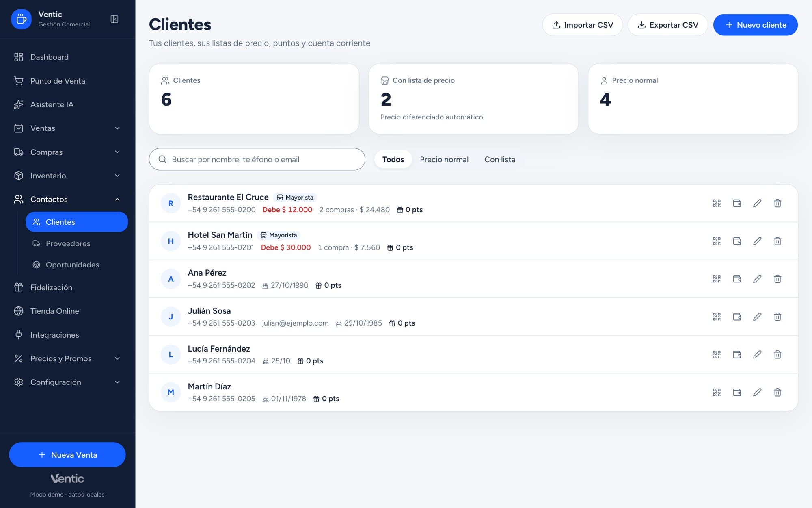Delete Lucía Fernández client
The image size is (812, 508).
coord(777,354)
